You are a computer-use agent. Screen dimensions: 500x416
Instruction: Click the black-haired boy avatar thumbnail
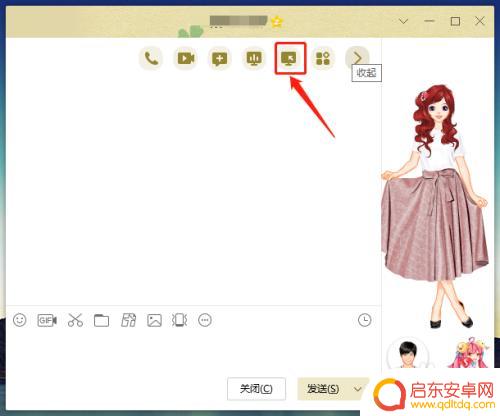(x=407, y=353)
